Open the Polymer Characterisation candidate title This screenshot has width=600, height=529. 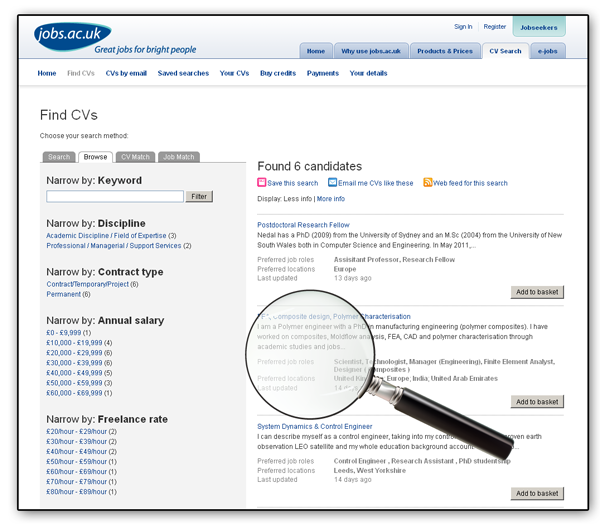[334, 317]
